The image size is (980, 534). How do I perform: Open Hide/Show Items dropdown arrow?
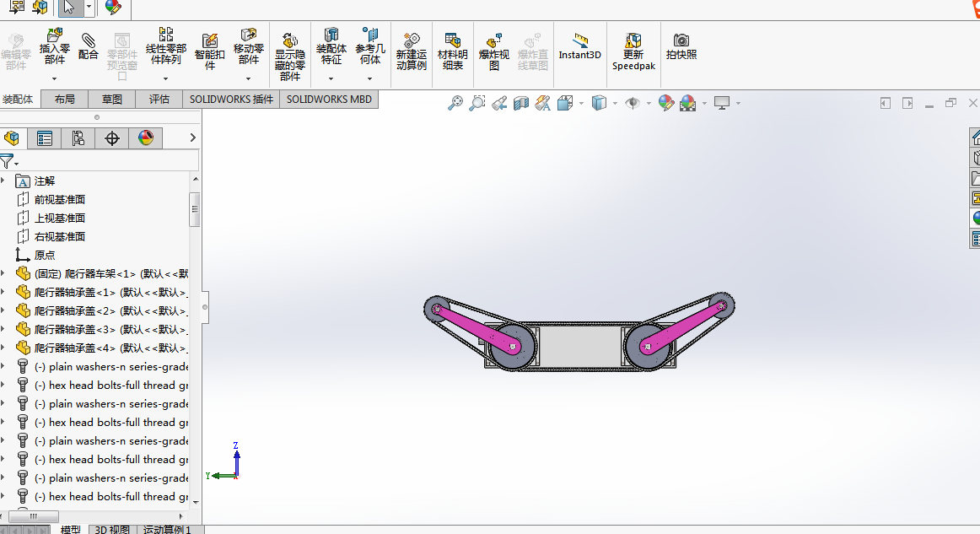648,103
